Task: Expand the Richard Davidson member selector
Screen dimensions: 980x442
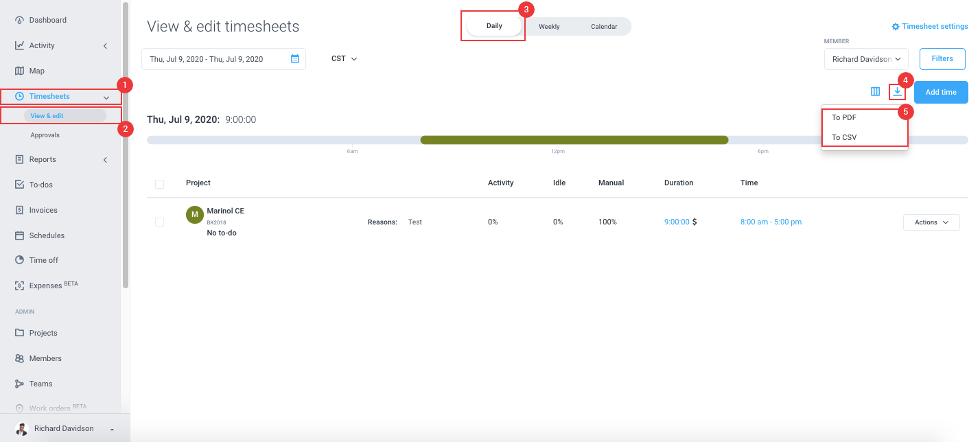Action: coord(865,59)
